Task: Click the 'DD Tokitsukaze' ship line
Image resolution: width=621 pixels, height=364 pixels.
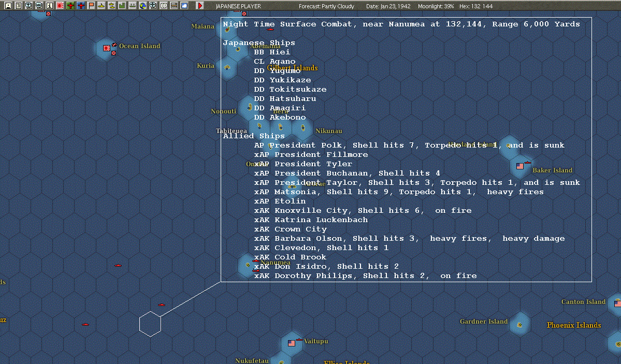Action: pyautogui.click(x=291, y=90)
